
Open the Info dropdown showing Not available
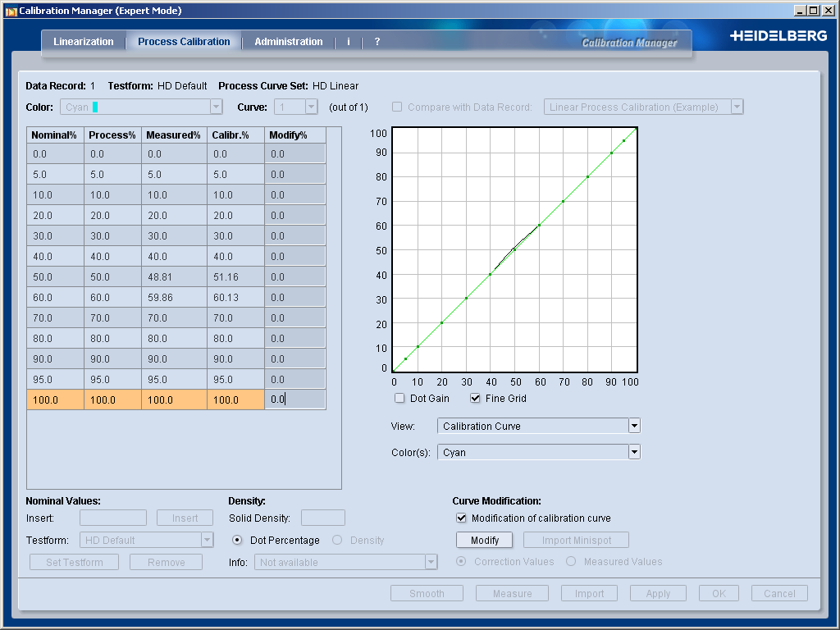pyautogui.click(x=346, y=562)
